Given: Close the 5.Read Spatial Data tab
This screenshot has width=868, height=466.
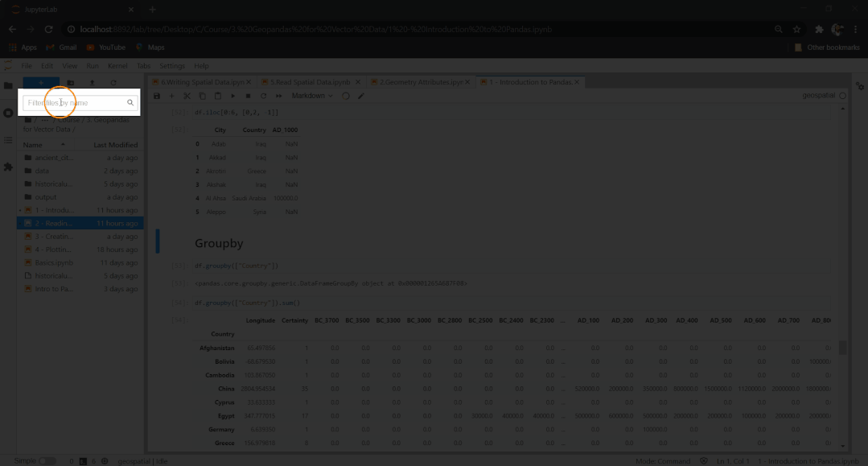Looking at the screenshot, I should [358, 82].
